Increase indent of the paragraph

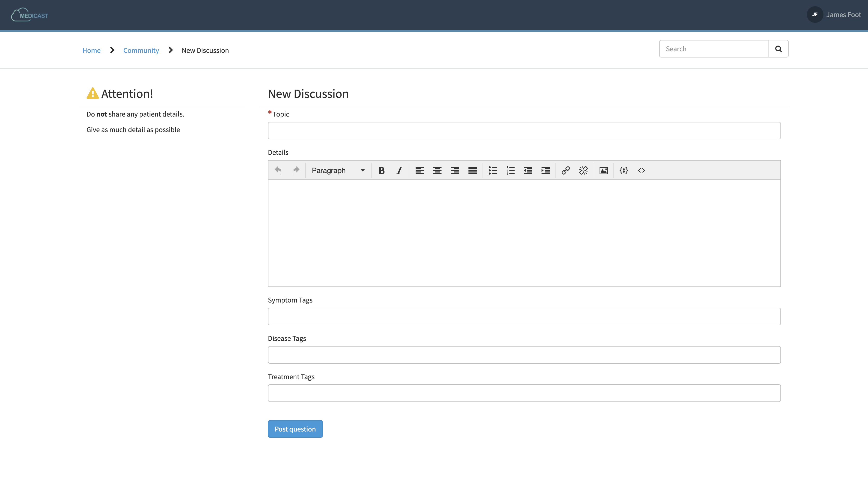545,170
